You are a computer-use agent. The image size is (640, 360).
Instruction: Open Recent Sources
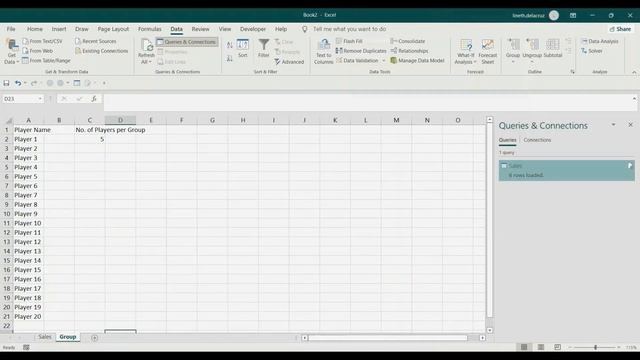(x=96, y=41)
